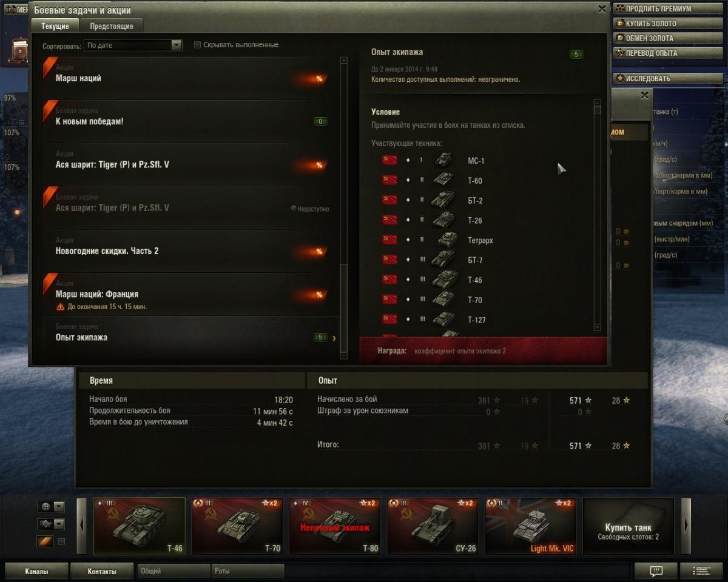Expand the globe nation filter dropdown

click(x=59, y=506)
